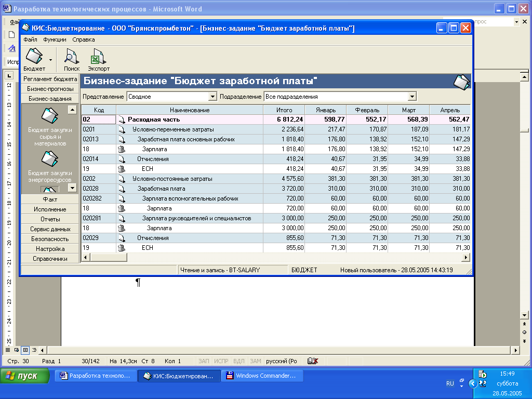Screen dimensions: 532x399
Task: Click the Февраль column header
Action: pyautogui.click(x=367, y=110)
